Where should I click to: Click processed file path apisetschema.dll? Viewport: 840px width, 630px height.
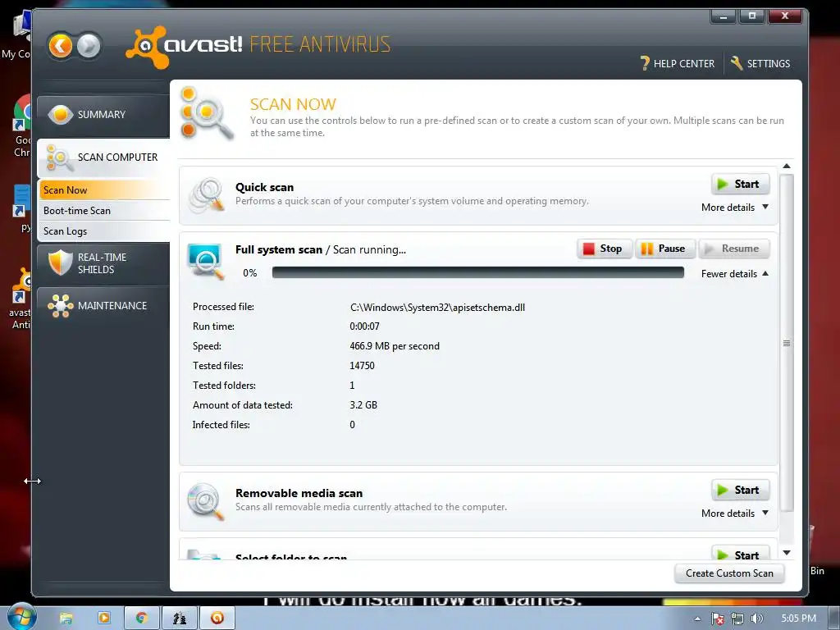[x=437, y=308]
